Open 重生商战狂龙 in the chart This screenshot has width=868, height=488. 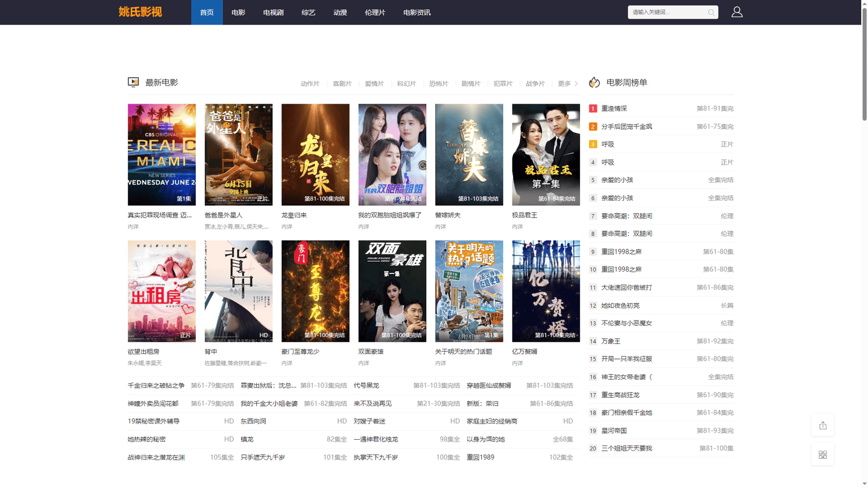coord(621,395)
